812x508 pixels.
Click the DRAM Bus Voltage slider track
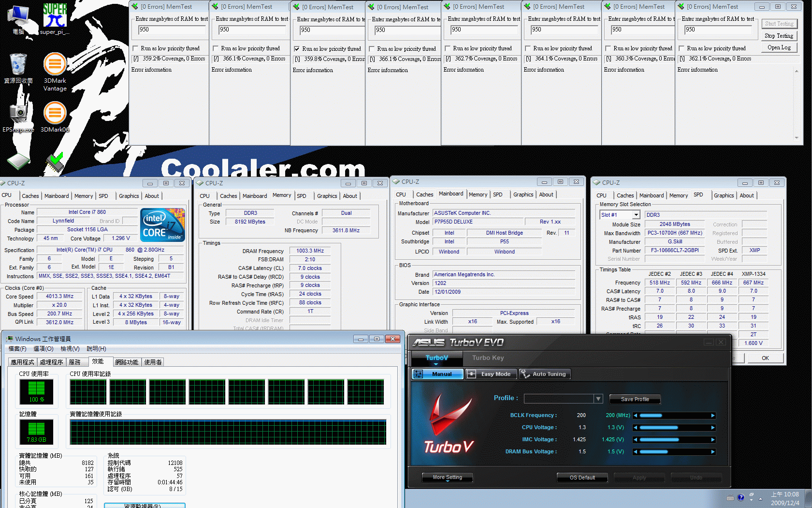tap(674, 452)
